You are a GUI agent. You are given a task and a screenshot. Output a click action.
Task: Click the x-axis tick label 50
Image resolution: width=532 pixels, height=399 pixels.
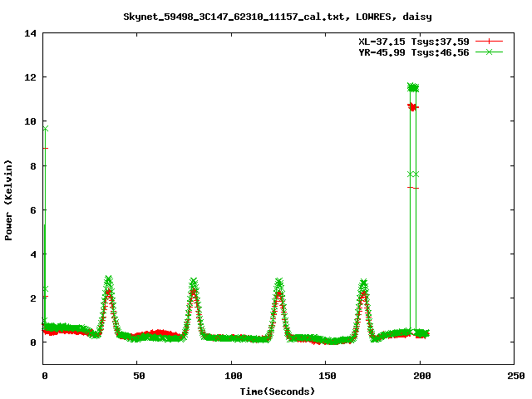139,376
